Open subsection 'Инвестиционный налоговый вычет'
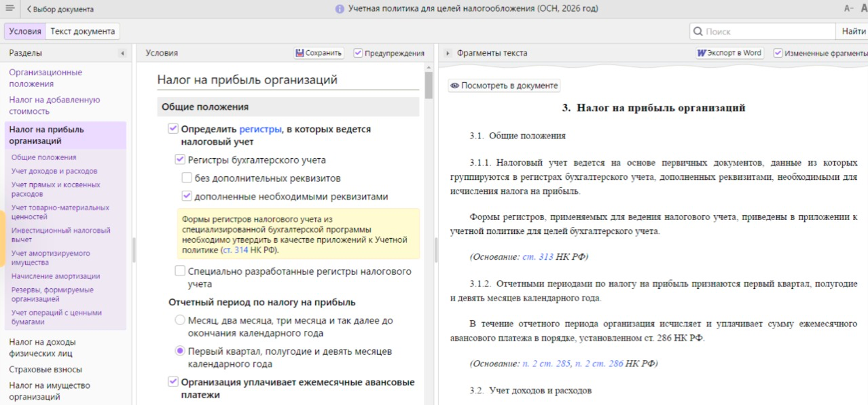The height and width of the screenshot is (405, 868). (x=60, y=235)
